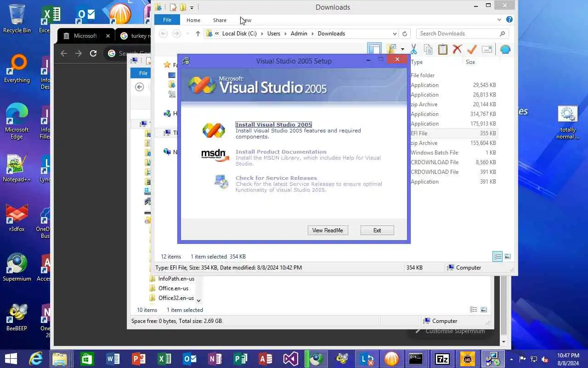Click the Copy toolbar icon
The image size is (588, 368).
pyautogui.click(x=428, y=49)
